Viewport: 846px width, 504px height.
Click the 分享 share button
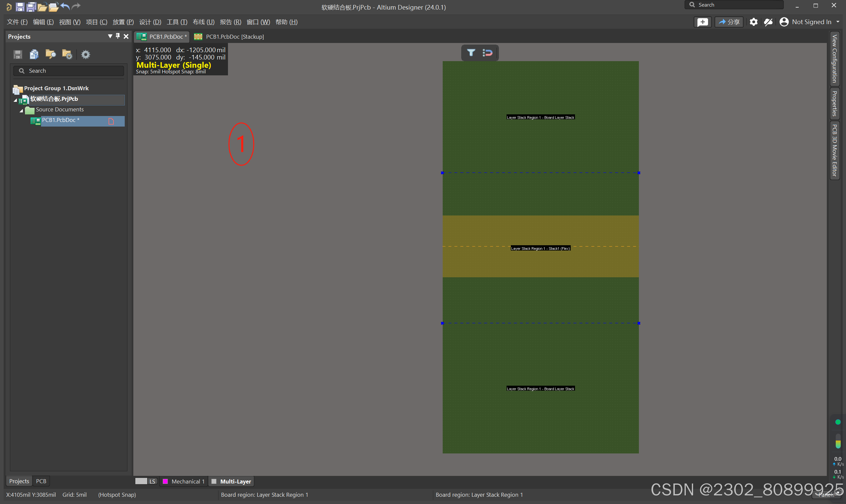click(x=729, y=22)
